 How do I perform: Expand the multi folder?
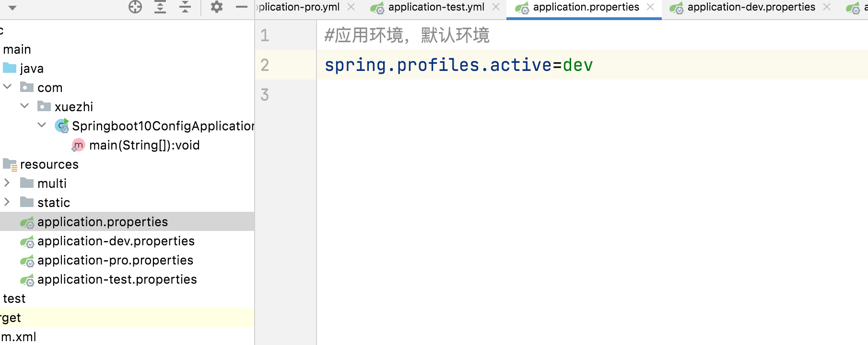(x=7, y=183)
